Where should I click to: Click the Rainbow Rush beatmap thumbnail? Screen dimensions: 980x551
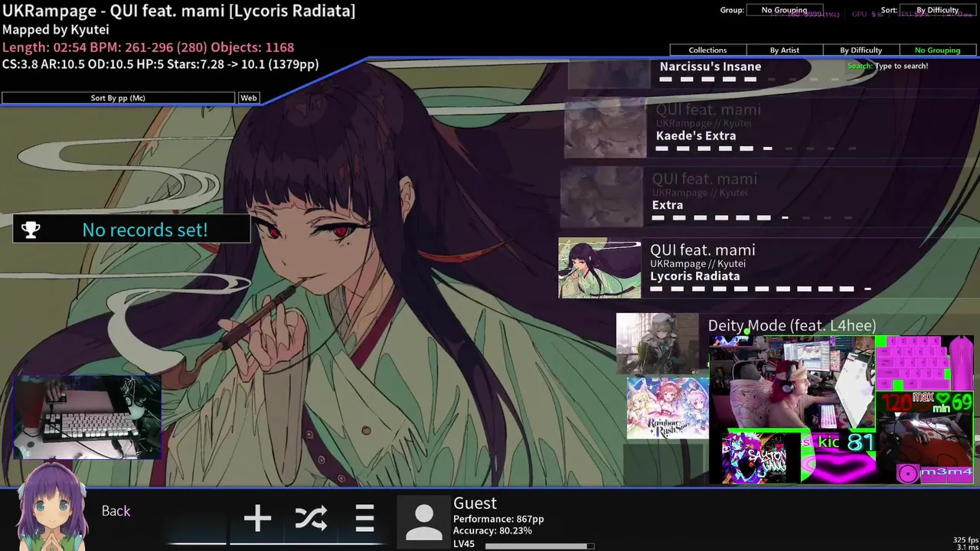(668, 408)
